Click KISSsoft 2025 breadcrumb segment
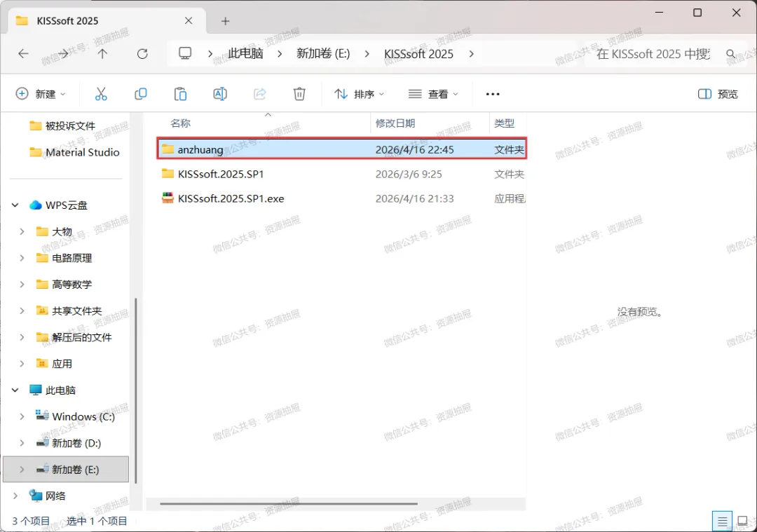 418,53
